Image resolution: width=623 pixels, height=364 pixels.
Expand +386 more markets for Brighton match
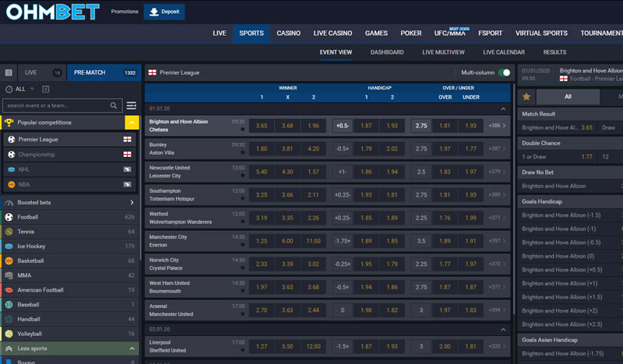(498, 125)
